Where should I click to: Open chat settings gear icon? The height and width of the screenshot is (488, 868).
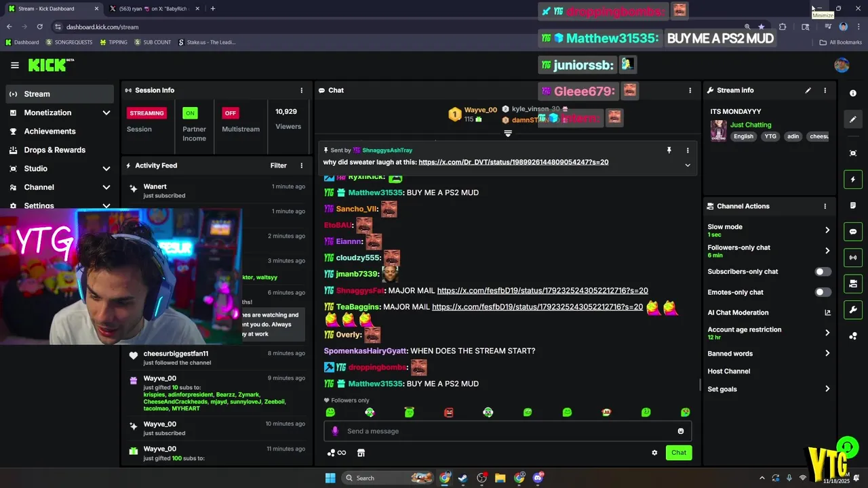tap(654, 453)
